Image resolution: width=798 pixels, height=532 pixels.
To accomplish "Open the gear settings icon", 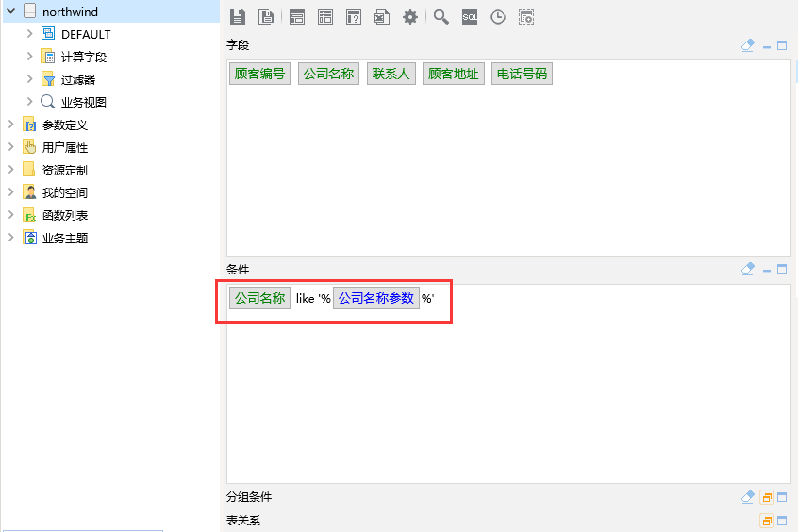I will tap(410, 17).
